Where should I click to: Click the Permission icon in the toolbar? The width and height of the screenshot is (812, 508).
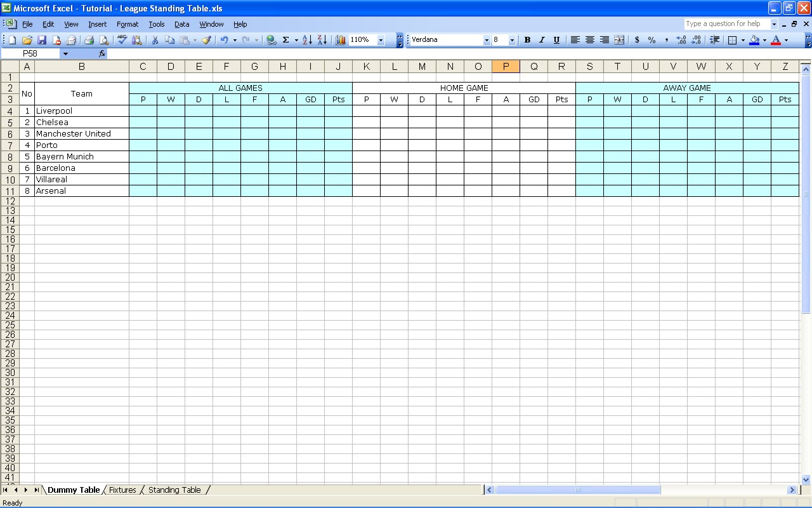[56, 40]
